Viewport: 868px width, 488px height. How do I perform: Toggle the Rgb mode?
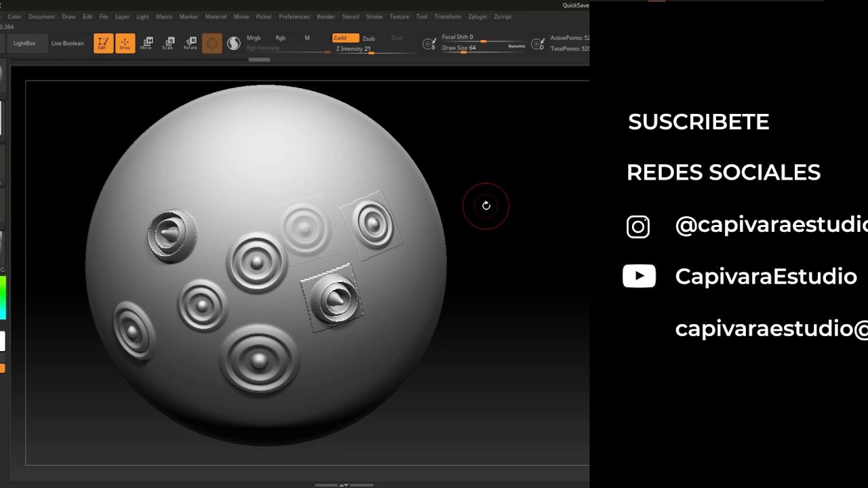pyautogui.click(x=280, y=38)
